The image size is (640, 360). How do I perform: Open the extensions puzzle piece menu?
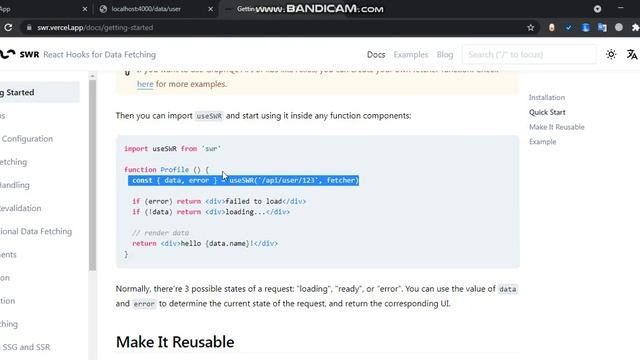(635, 28)
